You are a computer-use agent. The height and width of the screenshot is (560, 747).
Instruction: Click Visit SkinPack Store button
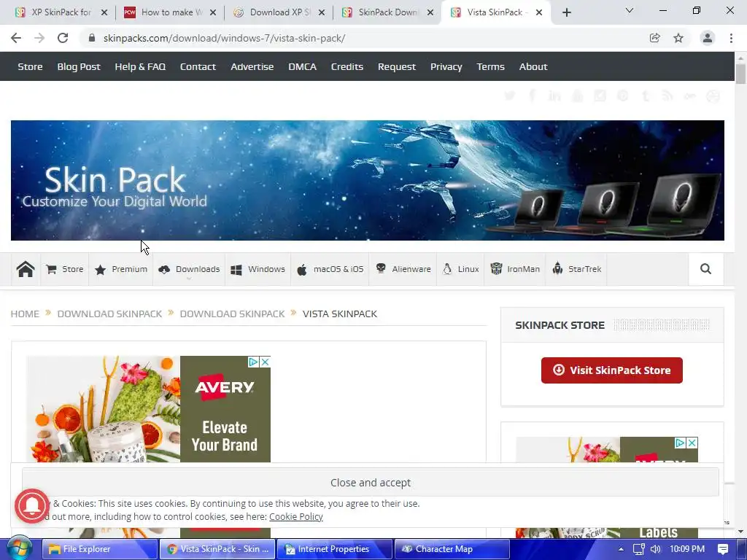tap(612, 370)
